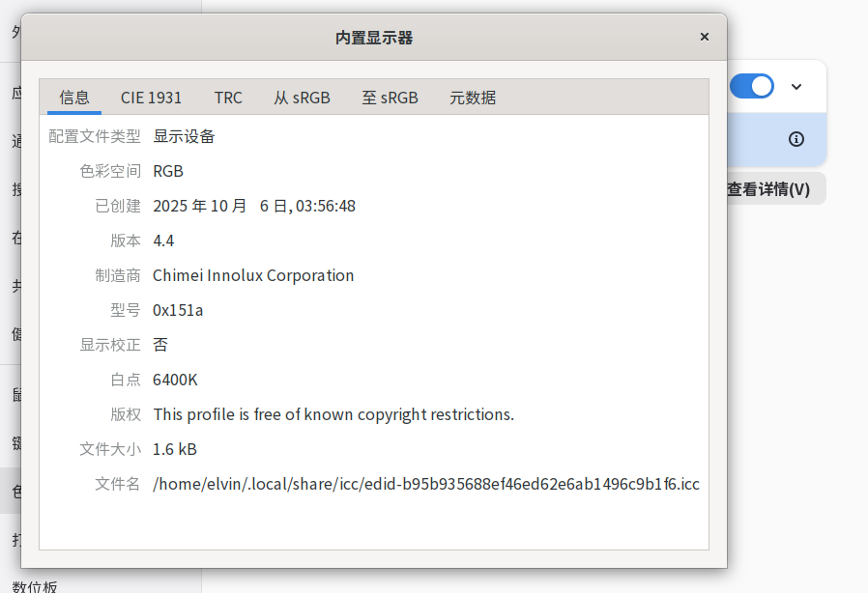The width and height of the screenshot is (868, 593).
Task: Click the file size value 1.6 kB
Action: [174, 449]
